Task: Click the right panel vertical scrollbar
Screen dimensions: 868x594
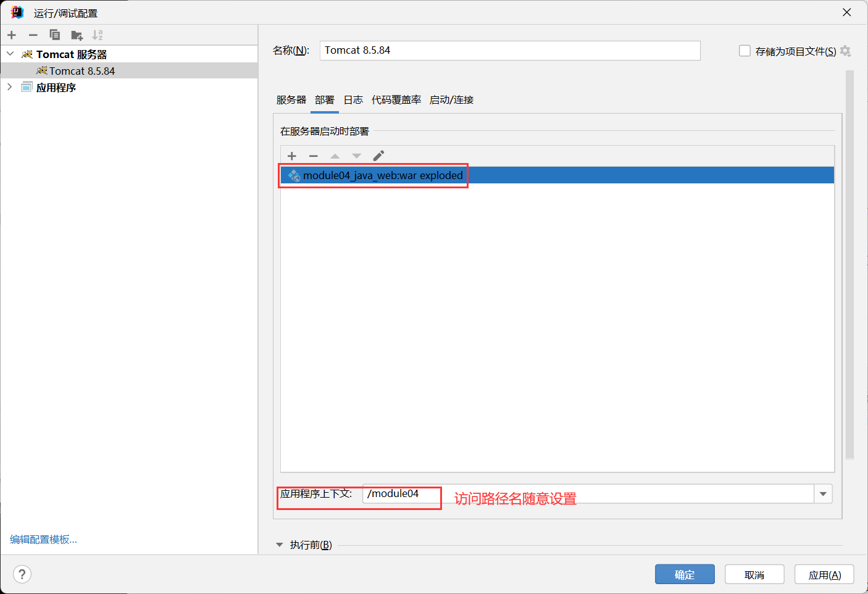Action: click(849, 264)
